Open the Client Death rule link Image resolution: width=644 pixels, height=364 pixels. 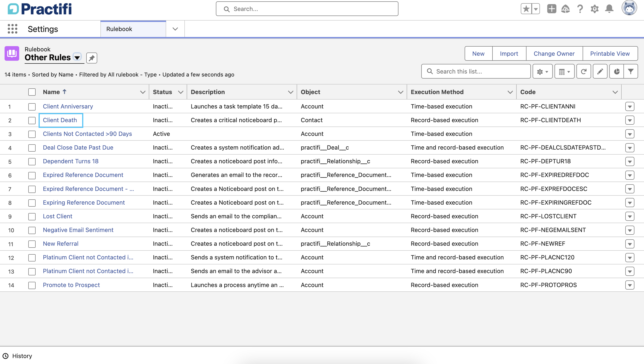[60, 120]
